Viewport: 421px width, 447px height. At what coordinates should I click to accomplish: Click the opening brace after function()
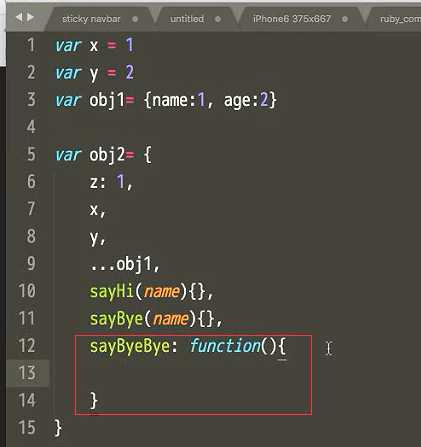pyautogui.click(x=282, y=346)
